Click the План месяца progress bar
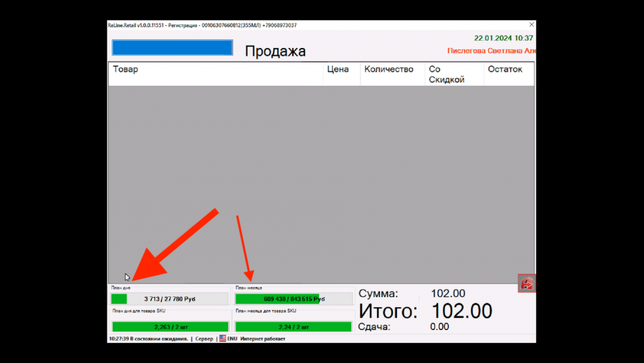Screen dimensions: 644x363 (x=293, y=299)
